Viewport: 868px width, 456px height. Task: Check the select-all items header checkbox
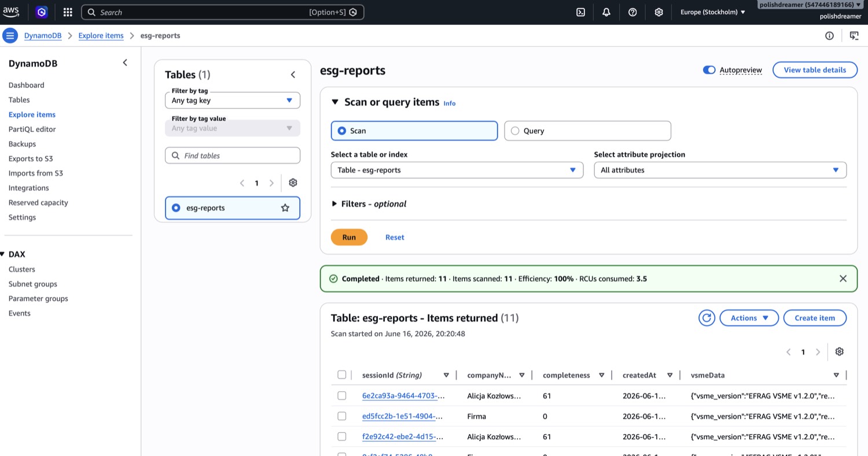point(341,375)
